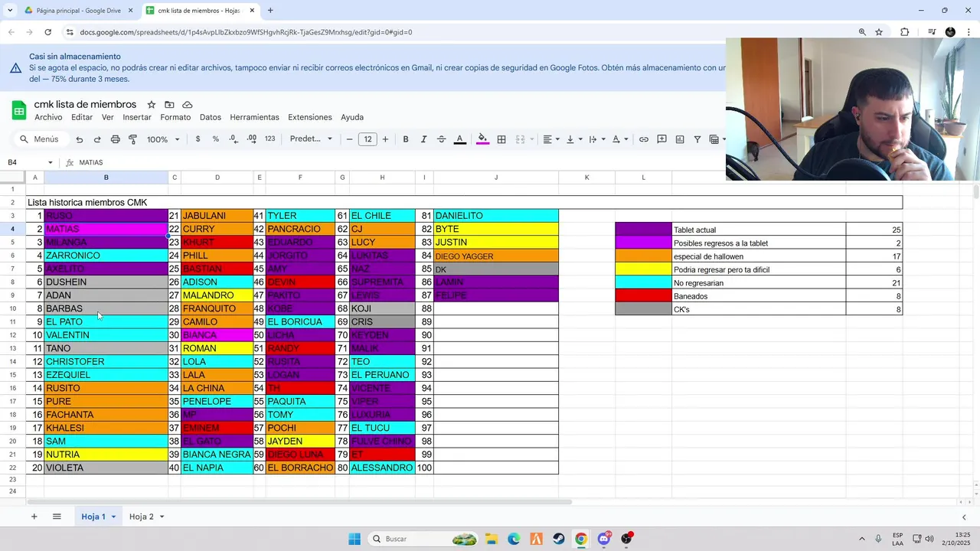This screenshot has width=980, height=551.
Task: Toggle italic formatting
Action: click(x=423, y=139)
